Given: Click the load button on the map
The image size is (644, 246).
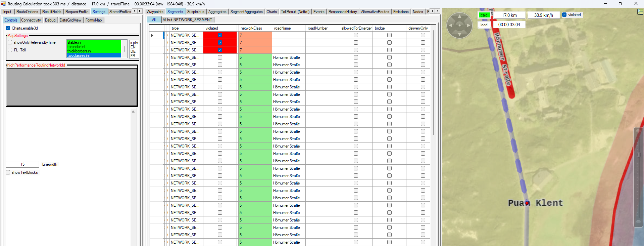Looking at the screenshot, I should pos(484,25).
